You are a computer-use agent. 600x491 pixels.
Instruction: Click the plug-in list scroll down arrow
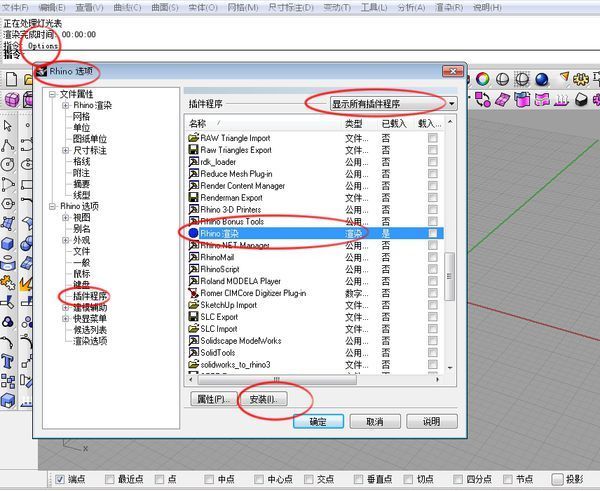[x=450, y=367]
